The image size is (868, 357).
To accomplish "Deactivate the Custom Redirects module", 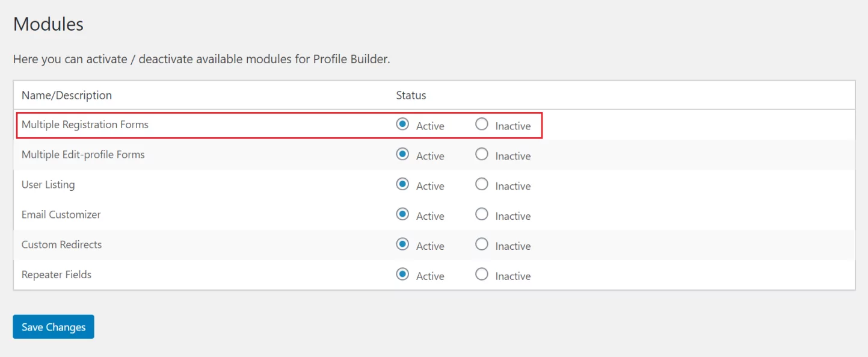I will (x=482, y=244).
